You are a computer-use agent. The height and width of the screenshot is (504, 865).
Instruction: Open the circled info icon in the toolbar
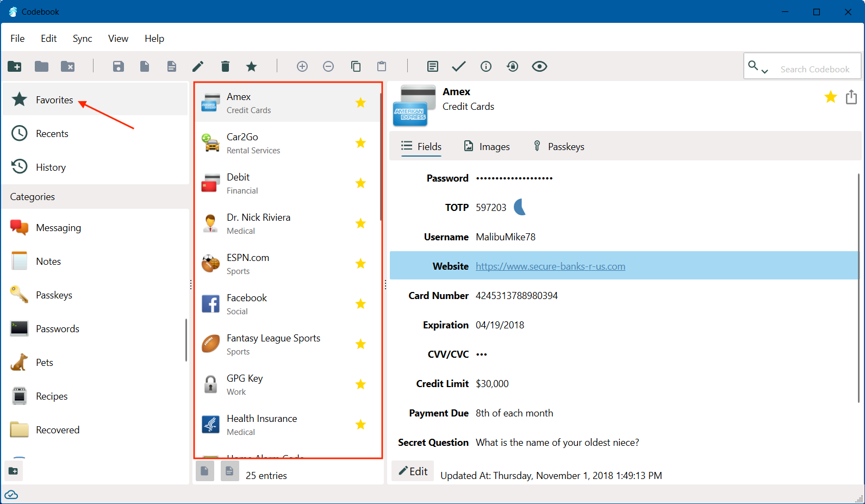point(486,66)
